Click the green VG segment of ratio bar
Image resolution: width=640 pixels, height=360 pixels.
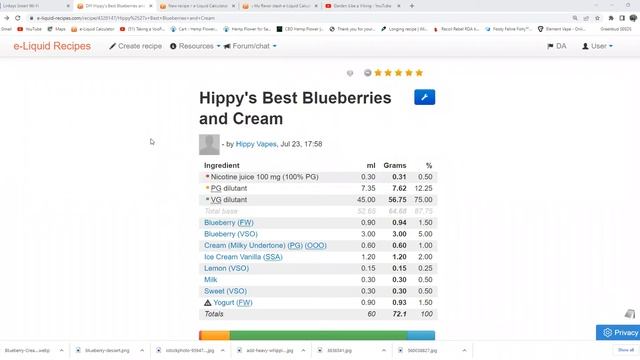pos(318,336)
